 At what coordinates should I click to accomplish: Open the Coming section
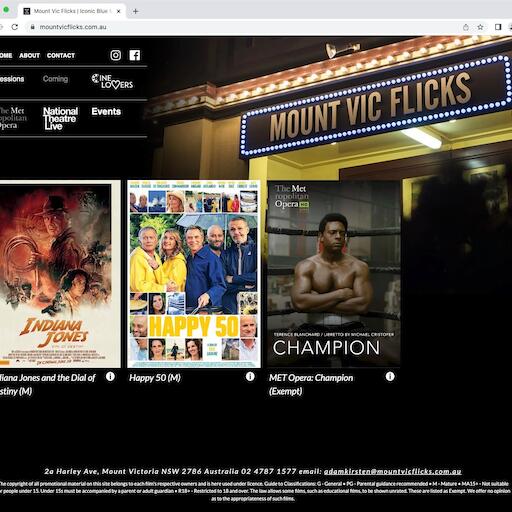click(x=55, y=79)
